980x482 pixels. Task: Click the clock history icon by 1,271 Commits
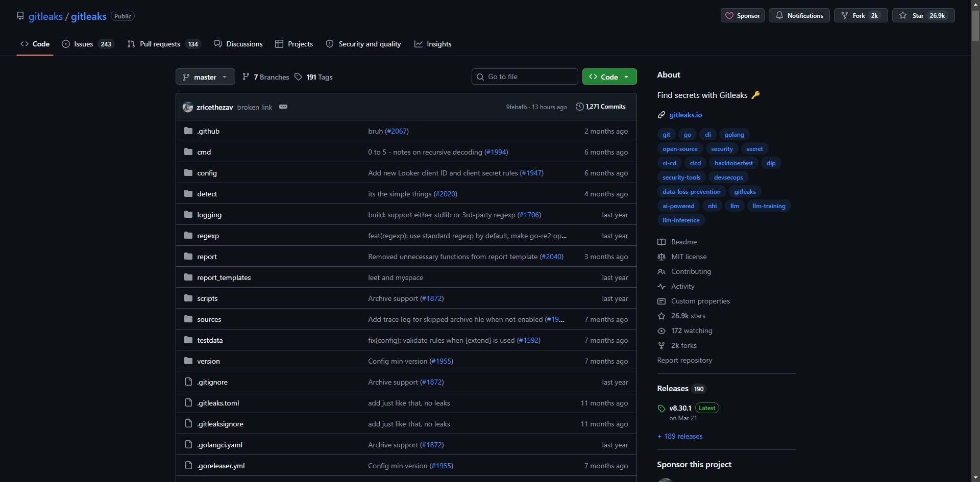pyautogui.click(x=579, y=107)
